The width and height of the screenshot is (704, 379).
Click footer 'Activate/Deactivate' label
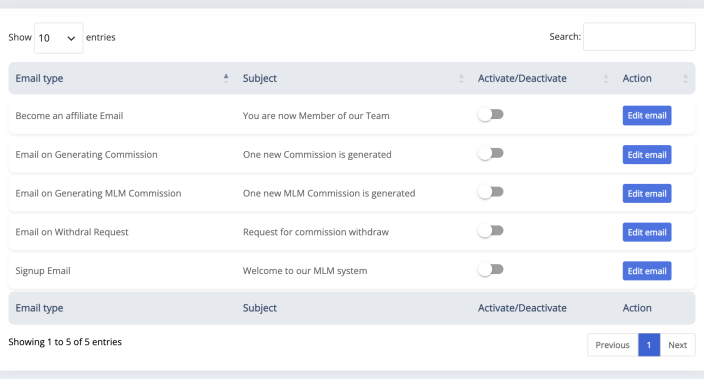(522, 308)
